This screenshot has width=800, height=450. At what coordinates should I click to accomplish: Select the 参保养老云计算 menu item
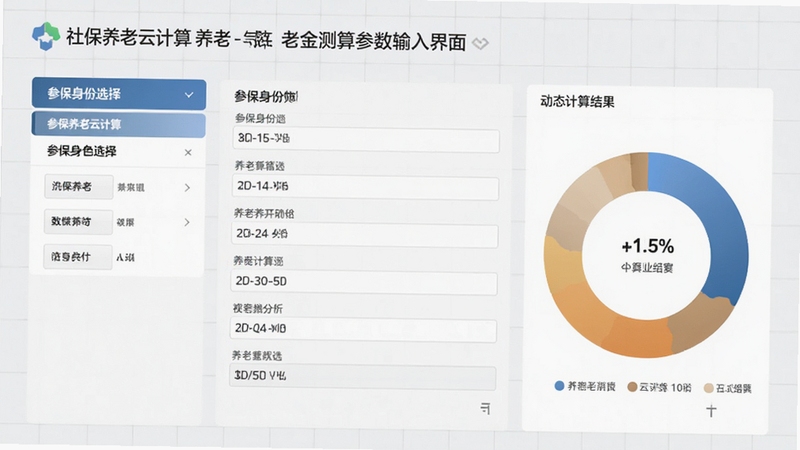(x=118, y=124)
